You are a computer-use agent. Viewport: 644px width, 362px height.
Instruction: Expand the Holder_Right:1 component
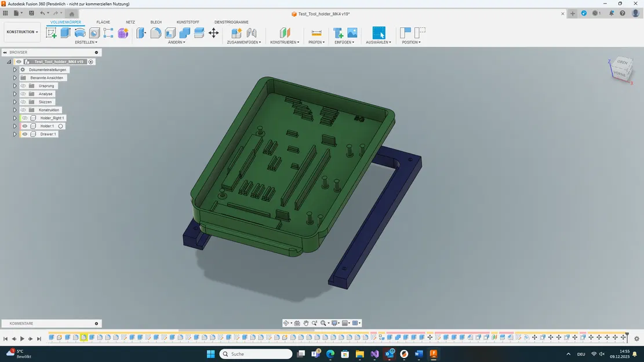point(15,118)
